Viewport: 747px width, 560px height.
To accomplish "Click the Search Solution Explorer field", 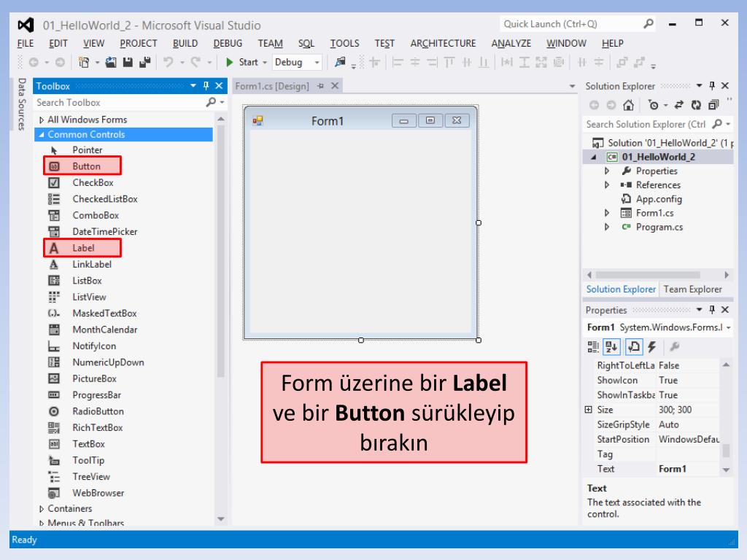I will [648, 124].
